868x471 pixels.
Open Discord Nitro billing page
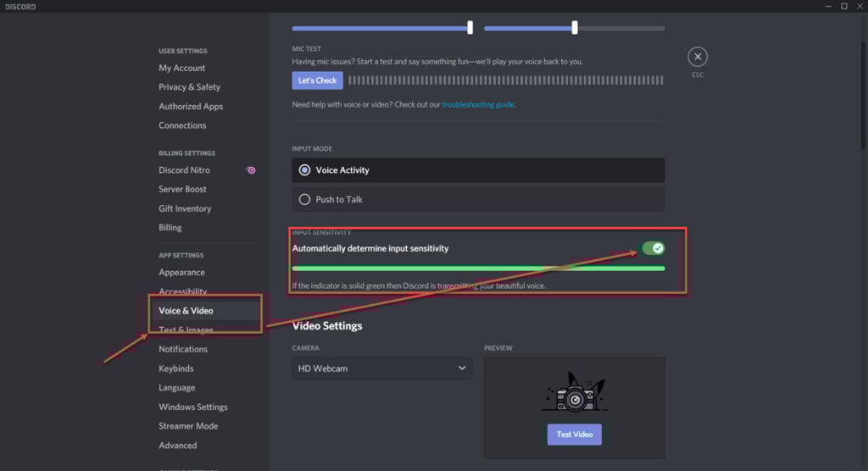[x=184, y=170]
